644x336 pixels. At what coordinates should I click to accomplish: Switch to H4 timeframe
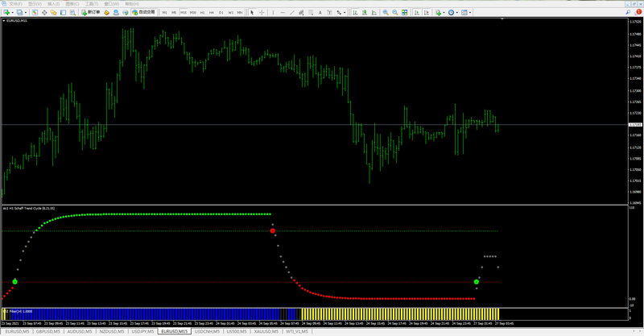[x=212, y=13]
